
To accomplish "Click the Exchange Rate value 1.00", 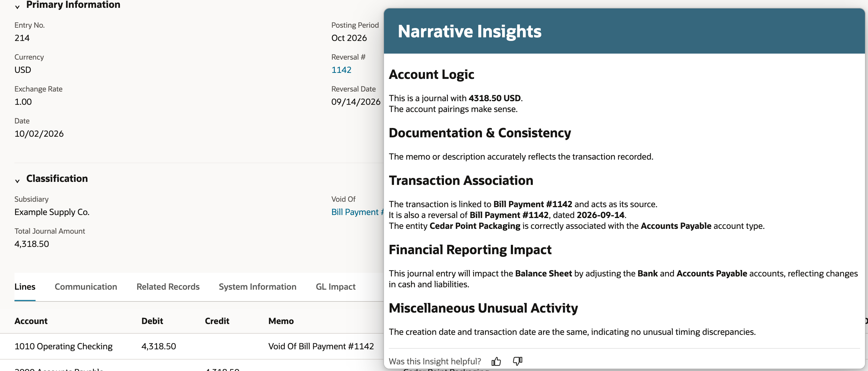I will [x=23, y=102].
